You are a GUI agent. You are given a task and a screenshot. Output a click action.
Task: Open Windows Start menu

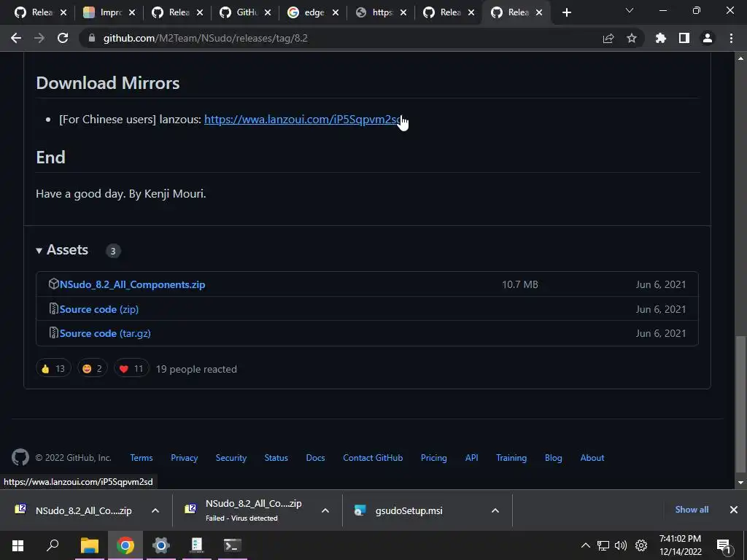click(18, 545)
